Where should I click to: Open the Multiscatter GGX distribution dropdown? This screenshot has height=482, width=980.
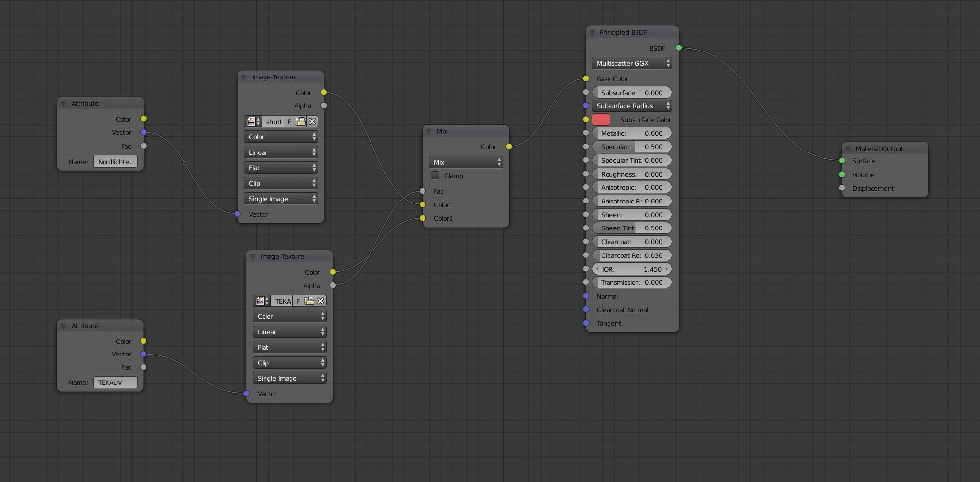pos(632,63)
